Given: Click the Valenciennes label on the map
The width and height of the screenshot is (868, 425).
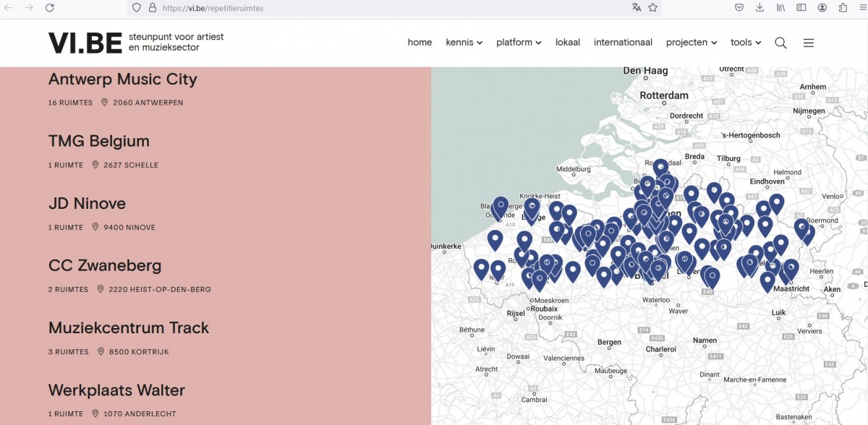Looking at the screenshot, I should 564,358.
